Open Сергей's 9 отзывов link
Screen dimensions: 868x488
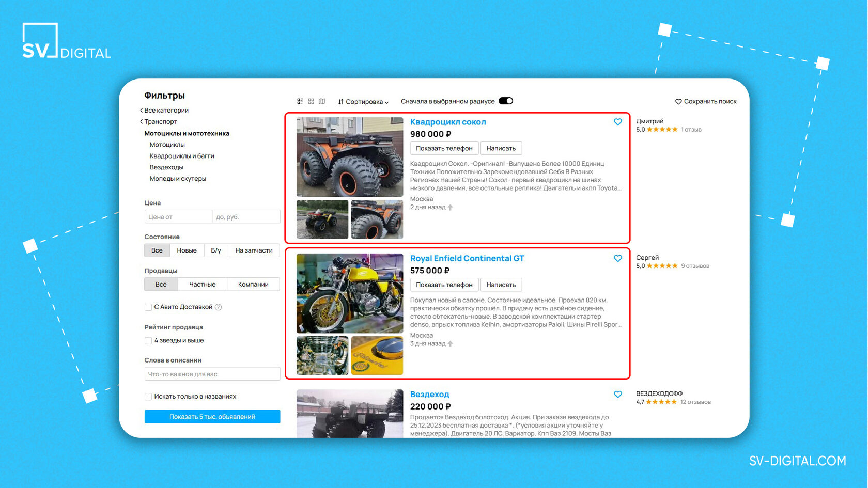(695, 266)
